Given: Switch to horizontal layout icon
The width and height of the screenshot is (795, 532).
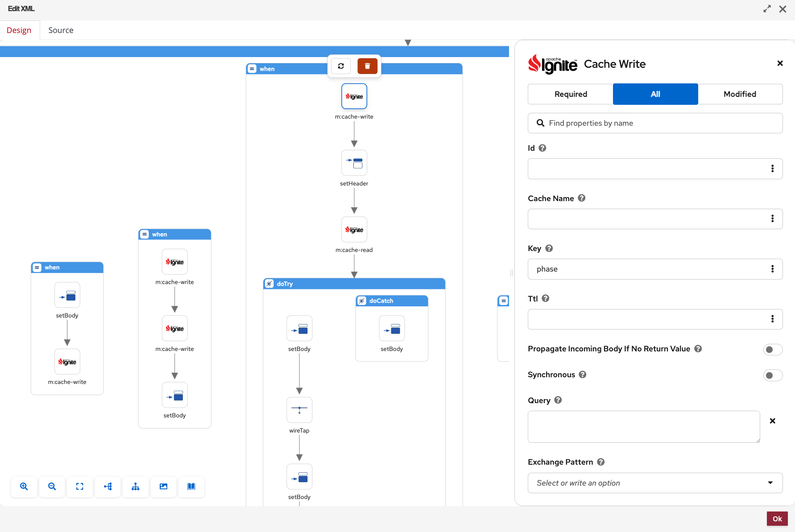Looking at the screenshot, I should coord(108,487).
